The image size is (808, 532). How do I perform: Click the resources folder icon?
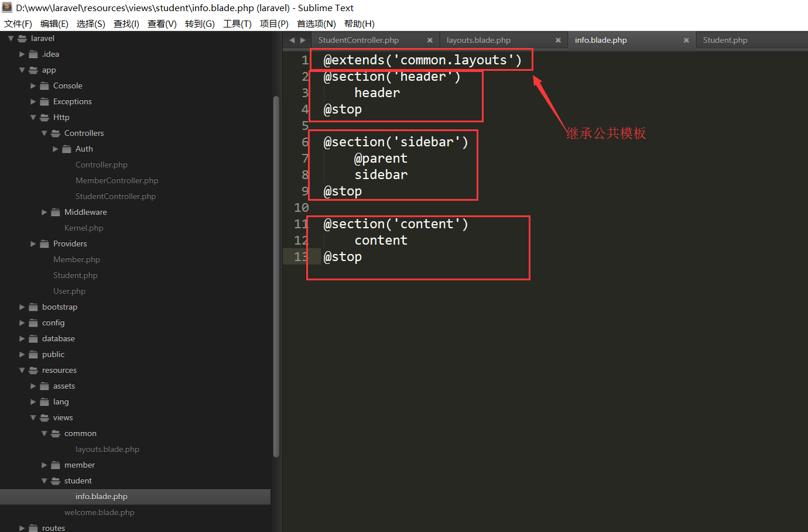[33, 370]
